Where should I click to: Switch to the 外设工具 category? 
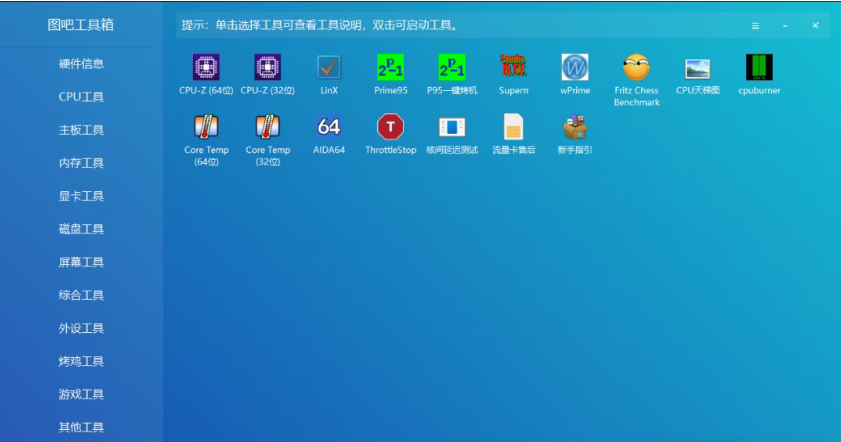pos(81,328)
